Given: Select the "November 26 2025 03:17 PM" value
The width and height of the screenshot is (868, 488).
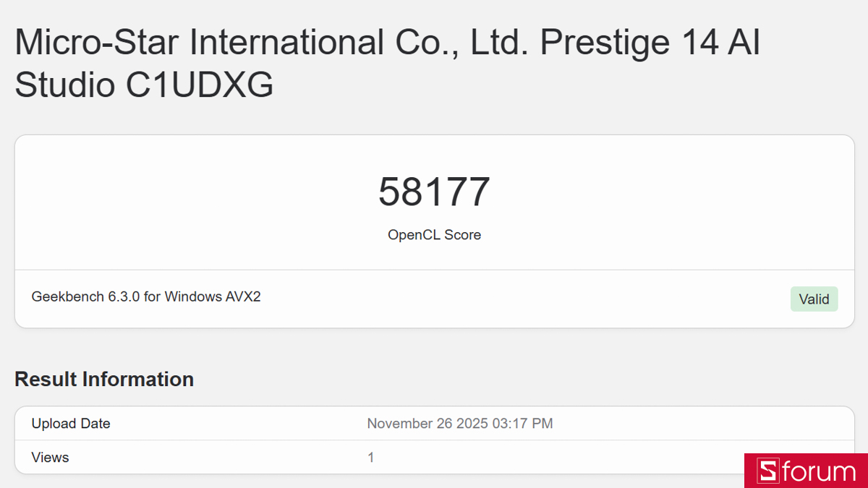Looking at the screenshot, I should pyautogui.click(x=459, y=423).
